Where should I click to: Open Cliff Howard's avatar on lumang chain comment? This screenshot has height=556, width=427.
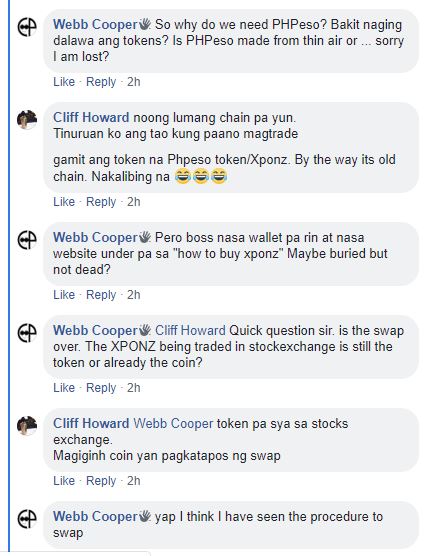[x=27, y=119]
